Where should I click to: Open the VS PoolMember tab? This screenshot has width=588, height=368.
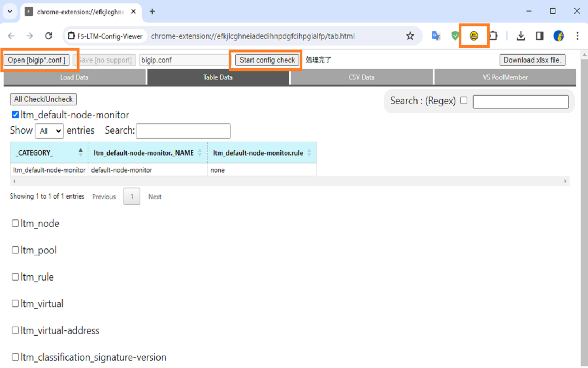pos(504,77)
